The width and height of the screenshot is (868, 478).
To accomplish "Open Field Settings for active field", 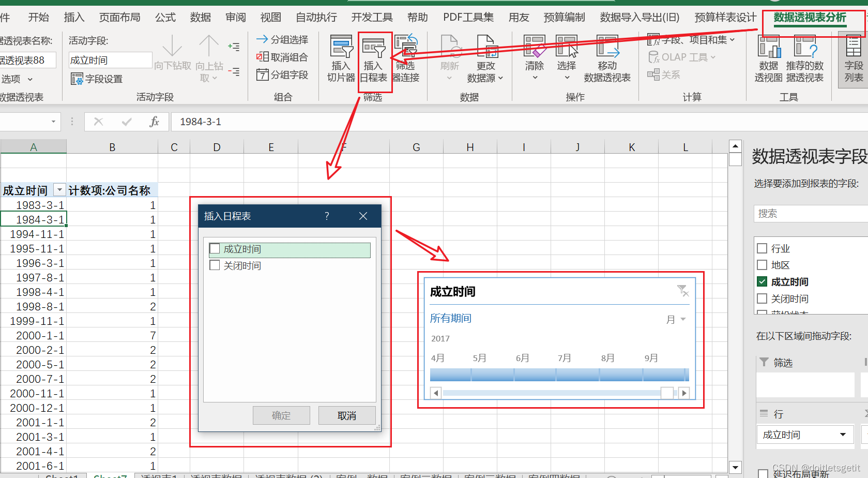I will click(97, 79).
